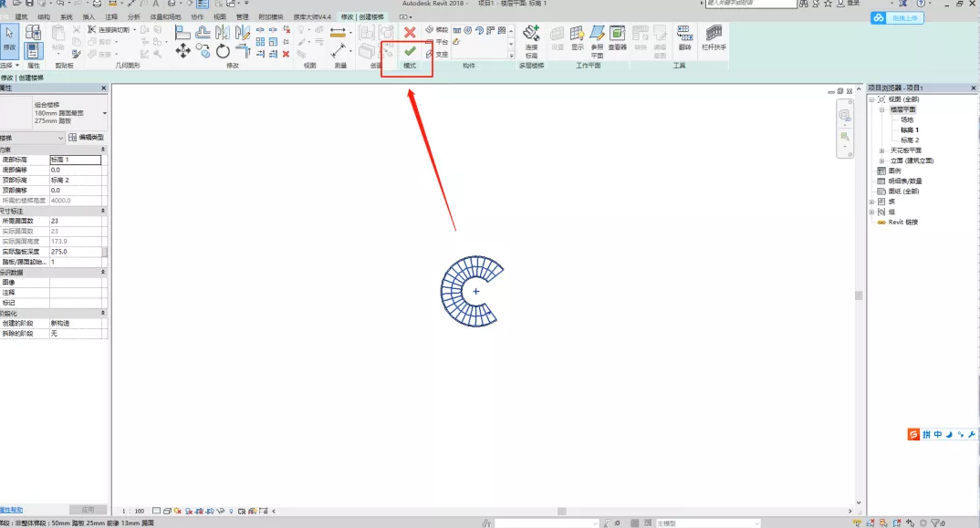Expand the 立面 (建筑立面) tree node
The width and height of the screenshot is (980, 528).
(x=881, y=160)
